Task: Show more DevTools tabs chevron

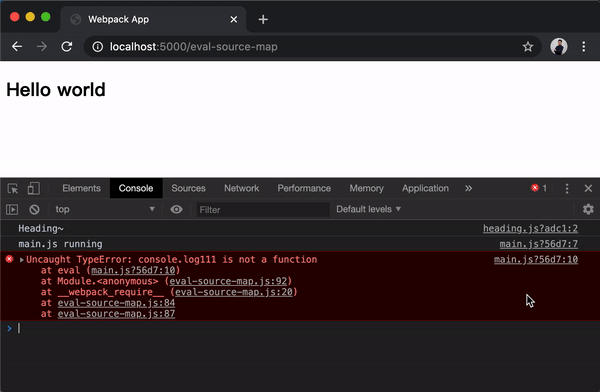Action: (x=468, y=188)
